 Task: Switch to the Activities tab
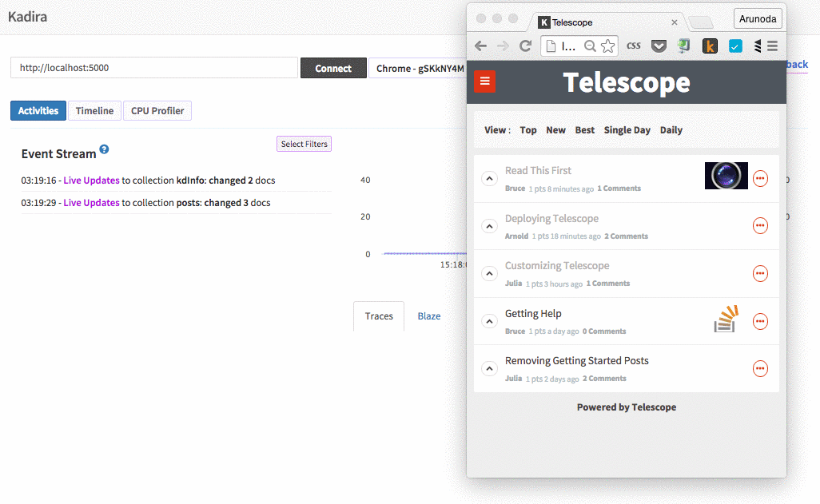coord(38,111)
